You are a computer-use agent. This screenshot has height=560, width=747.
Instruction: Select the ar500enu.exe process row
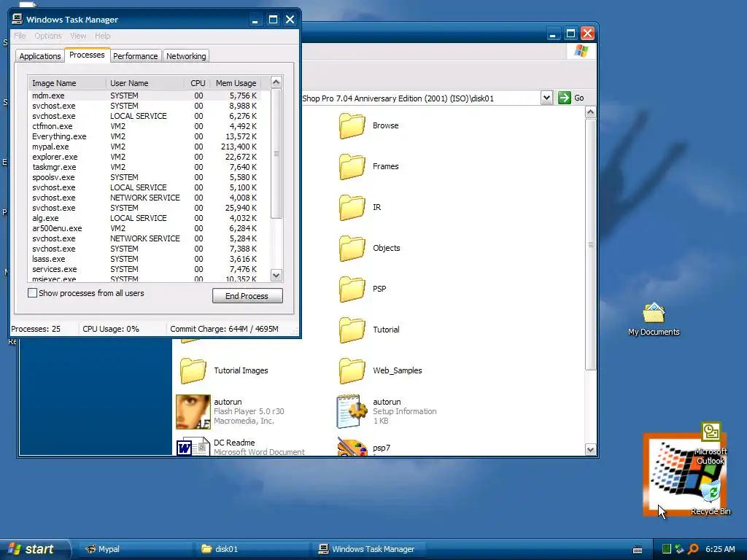coord(145,228)
